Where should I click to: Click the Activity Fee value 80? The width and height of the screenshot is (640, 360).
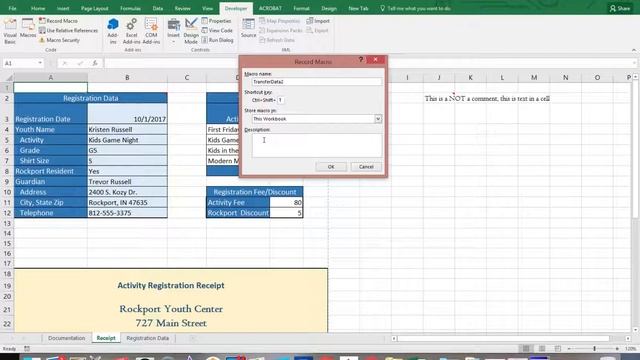click(286, 202)
